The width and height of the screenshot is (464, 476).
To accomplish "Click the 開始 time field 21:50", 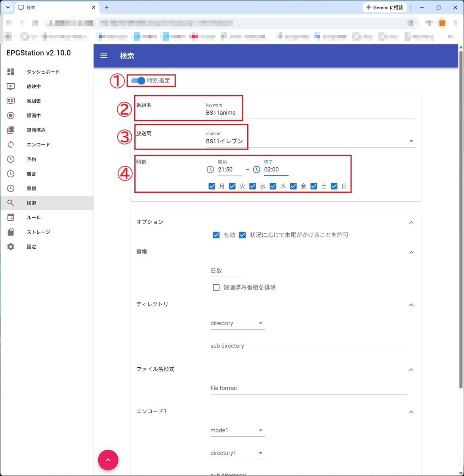I will click(x=230, y=170).
